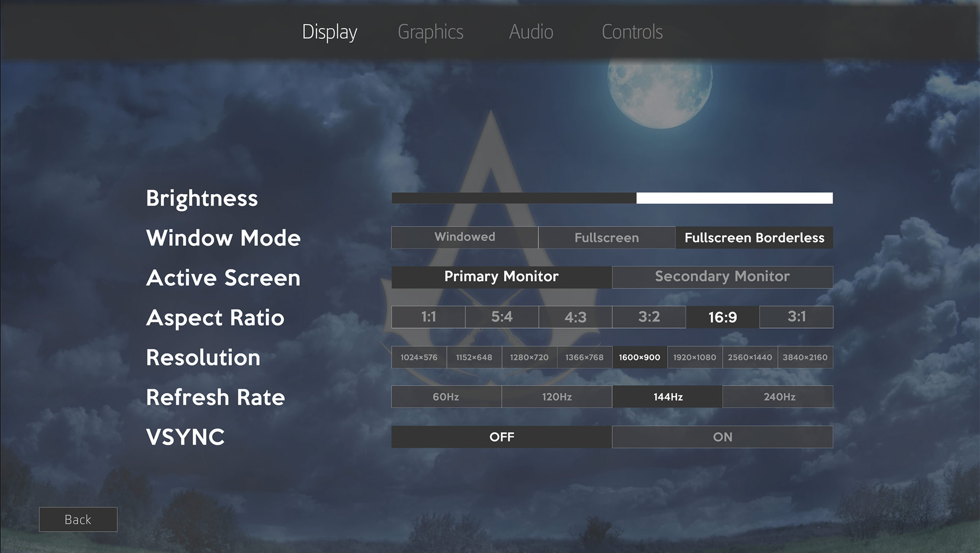The image size is (980, 553).
Task: Click the Brightness label
Action: (202, 198)
